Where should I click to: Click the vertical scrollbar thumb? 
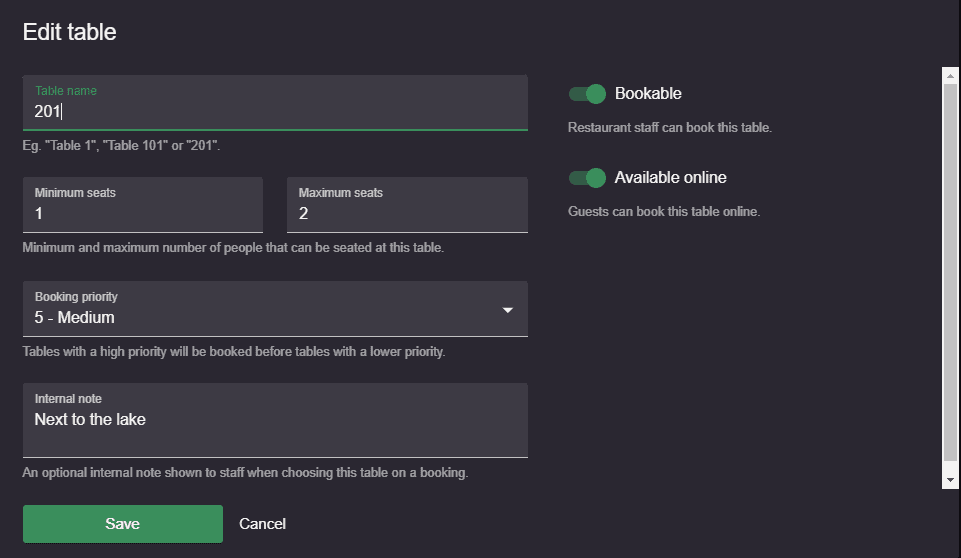[x=950, y=272]
